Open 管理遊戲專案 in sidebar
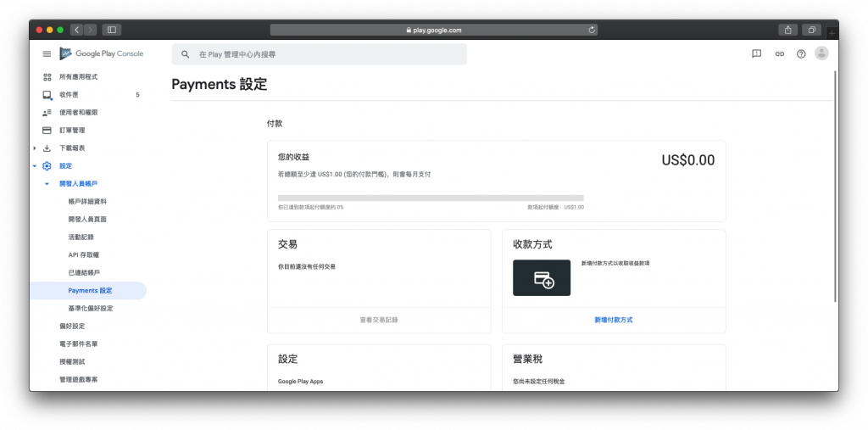Viewport: 868px width, 430px height. pos(79,380)
